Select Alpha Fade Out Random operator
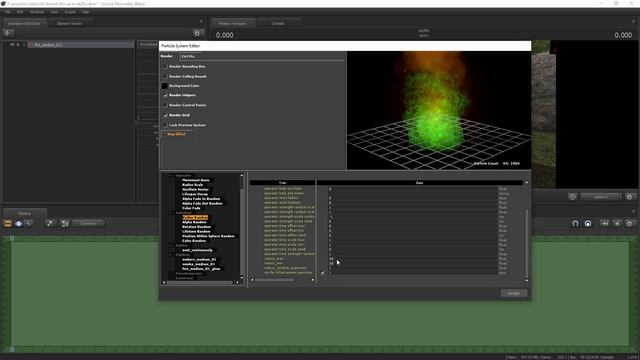Screen dimensions: 640x360 202,203
